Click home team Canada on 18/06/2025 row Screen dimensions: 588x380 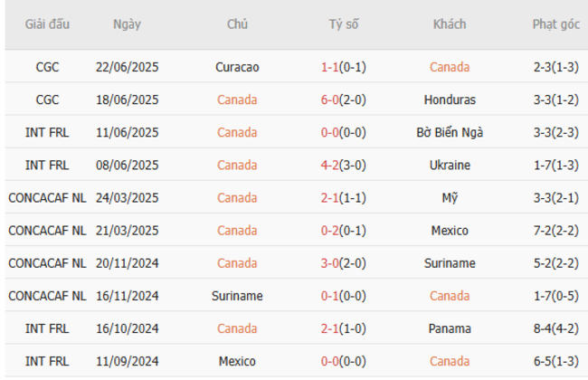(x=237, y=100)
